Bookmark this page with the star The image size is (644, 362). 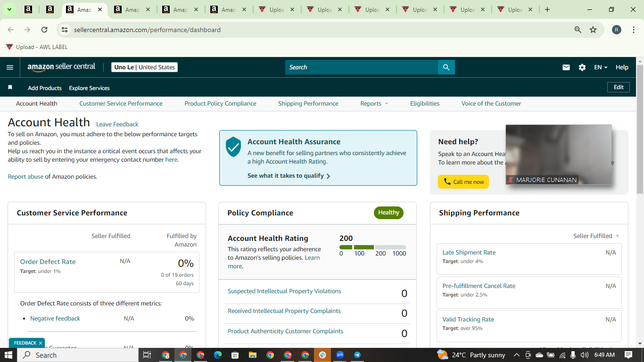click(x=593, y=30)
